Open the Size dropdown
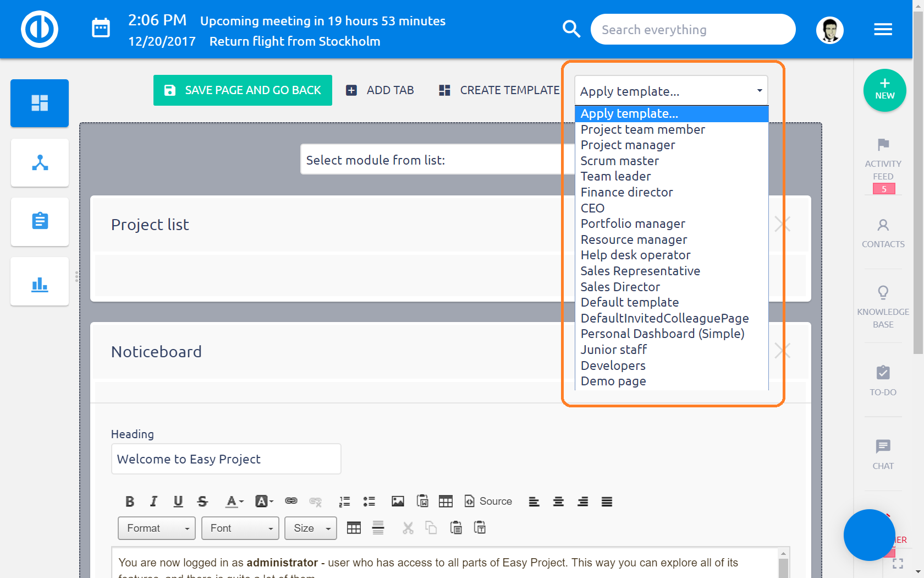 coord(311,528)
